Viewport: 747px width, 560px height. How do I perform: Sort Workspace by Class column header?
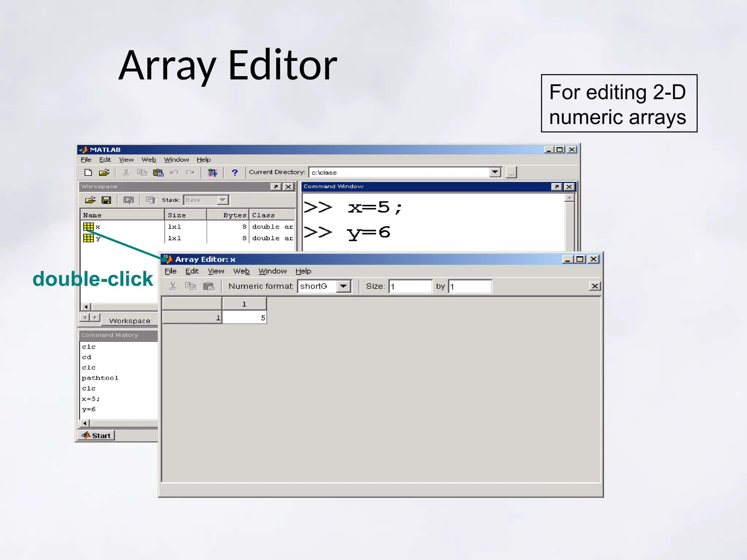pos(272,215)
